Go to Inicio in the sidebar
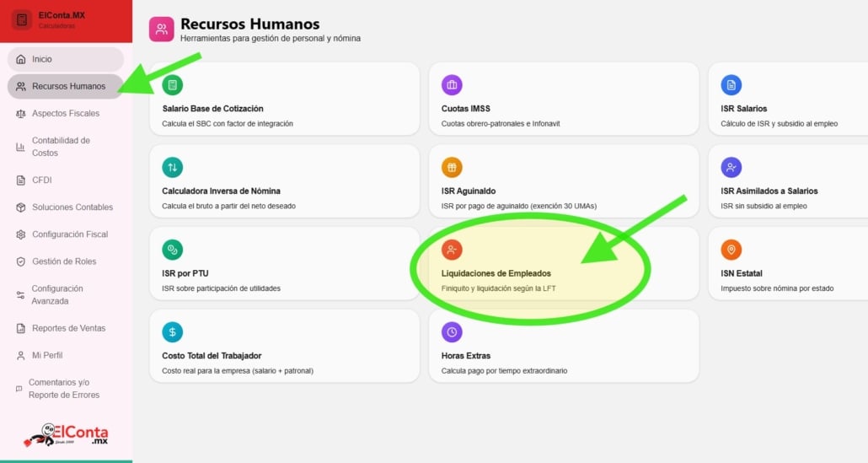The width and height of the screenshot is (868, 463). pos(42,59)
